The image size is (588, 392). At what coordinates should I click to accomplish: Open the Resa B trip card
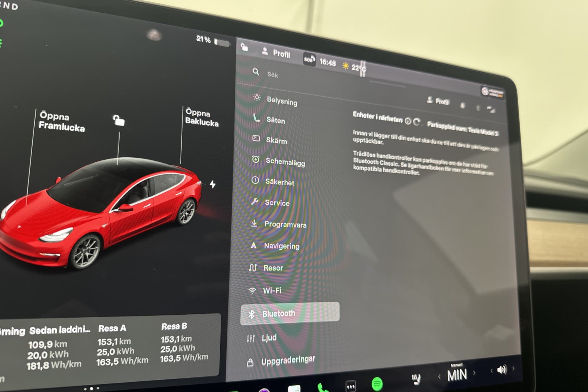pos(184,343)
